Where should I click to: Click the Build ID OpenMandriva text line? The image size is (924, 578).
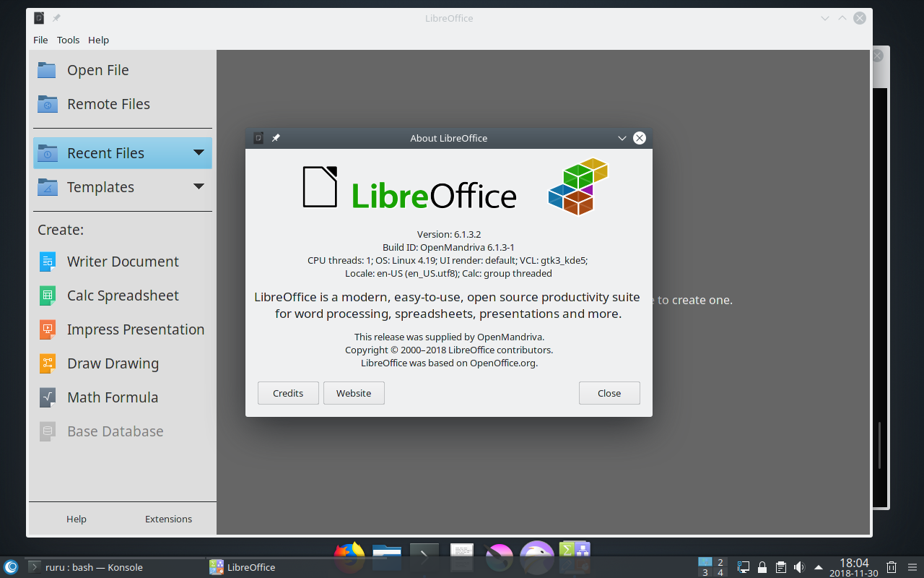448,247
